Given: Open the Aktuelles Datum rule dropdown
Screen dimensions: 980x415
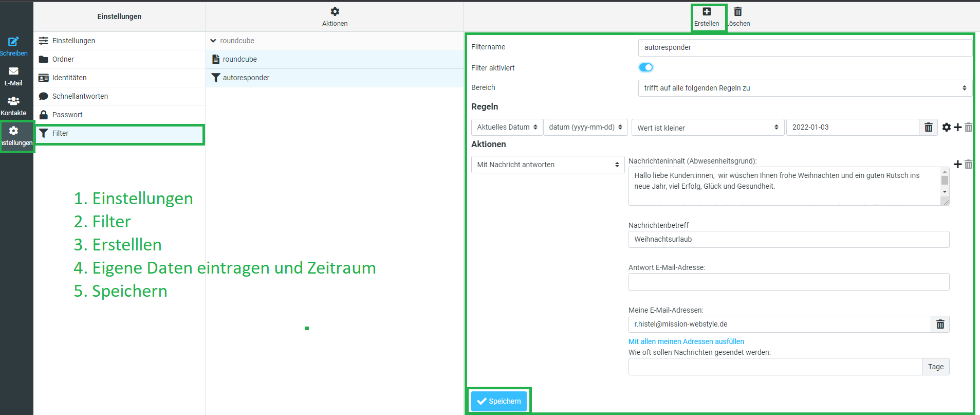Looking at the screenshot, I should pyautogui.click(x=507, y=128).
